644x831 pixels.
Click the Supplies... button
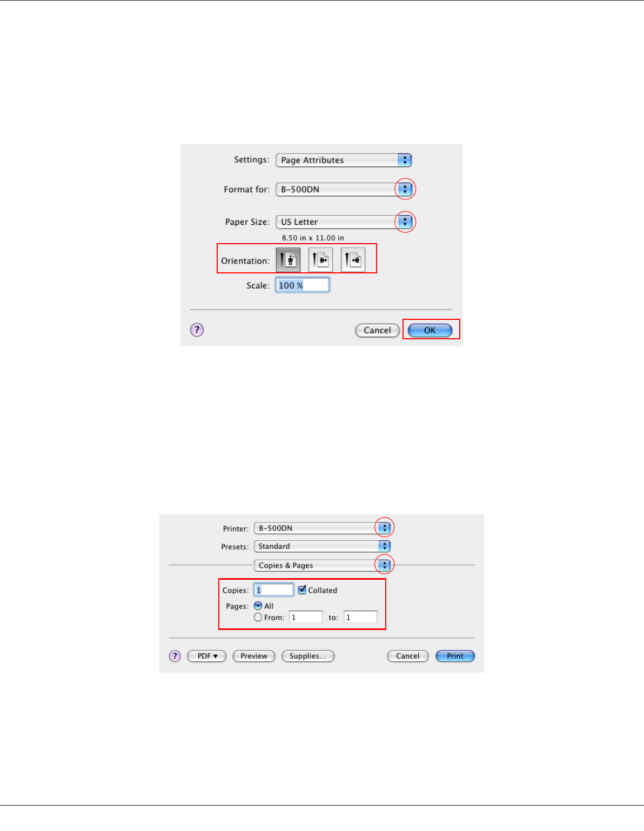(x=308, y=656)
